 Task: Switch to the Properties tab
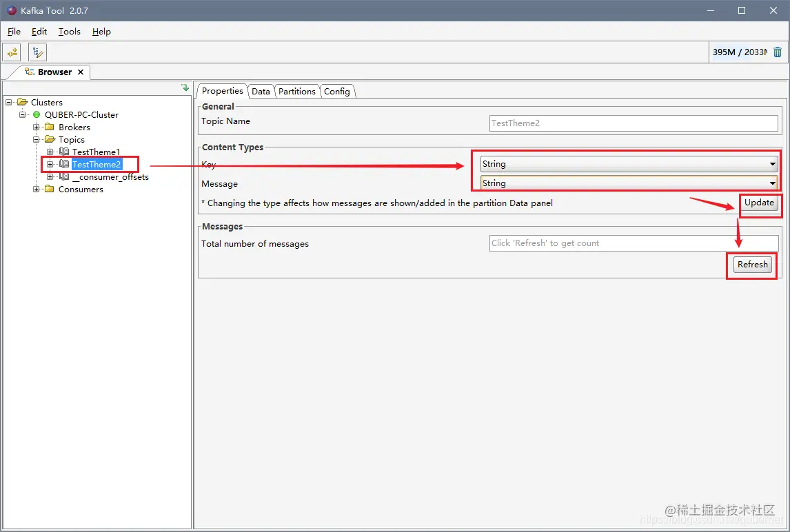(222, 91)
